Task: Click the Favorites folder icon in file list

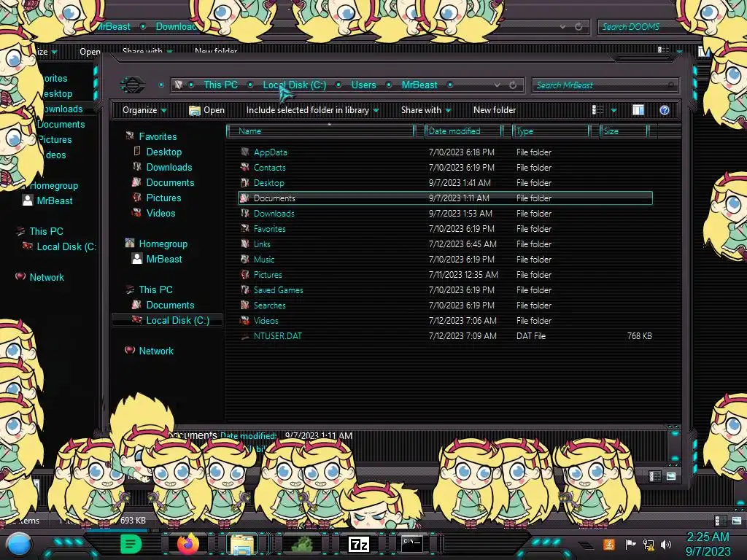Action: pos(245,228)
